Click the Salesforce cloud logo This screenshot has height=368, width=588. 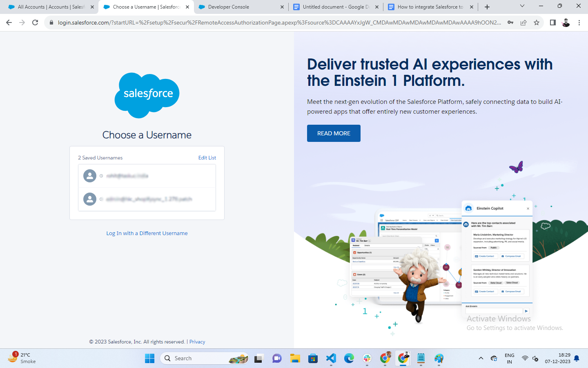(147, 95)
